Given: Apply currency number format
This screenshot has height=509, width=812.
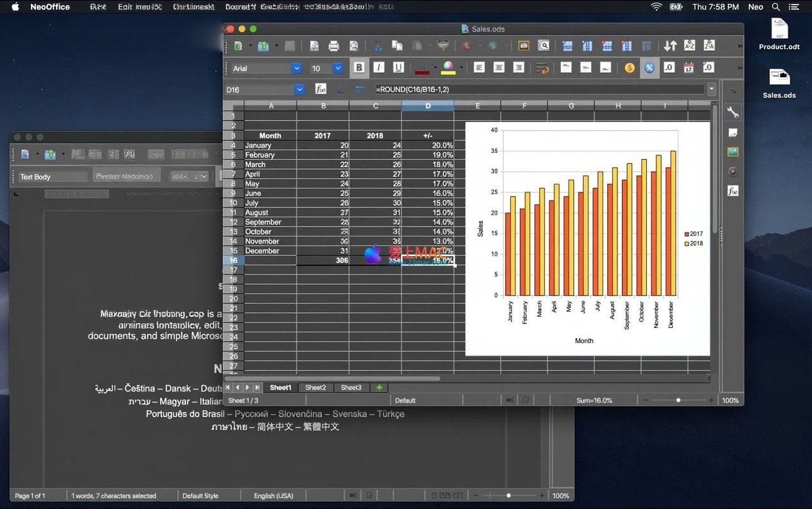Looking at the screenshot, I should click(629, 67).
